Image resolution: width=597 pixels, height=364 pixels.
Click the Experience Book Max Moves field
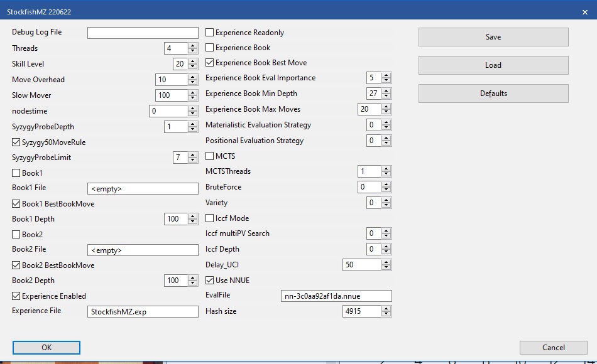(370, 109)
